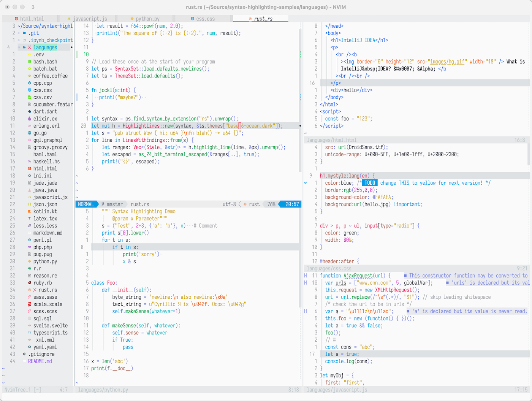
Task: Click the 20:57 cursor position segment
Action: tap(292, 204)
